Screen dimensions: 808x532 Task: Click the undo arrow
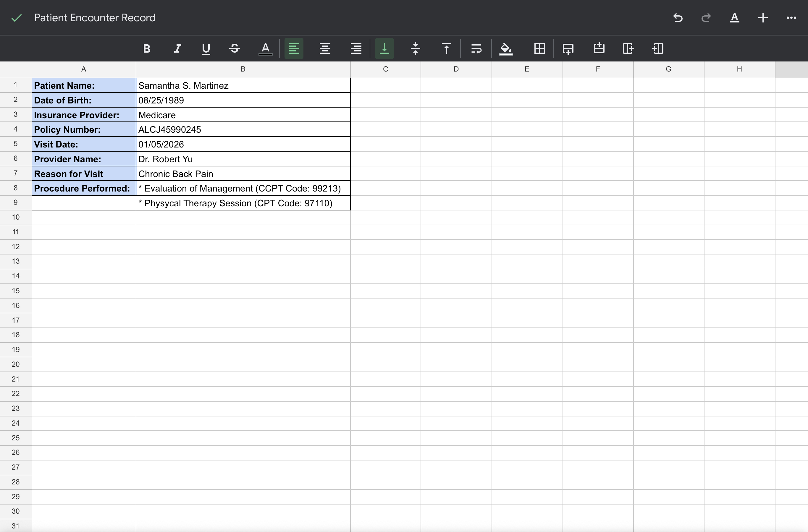click(678, 18)
